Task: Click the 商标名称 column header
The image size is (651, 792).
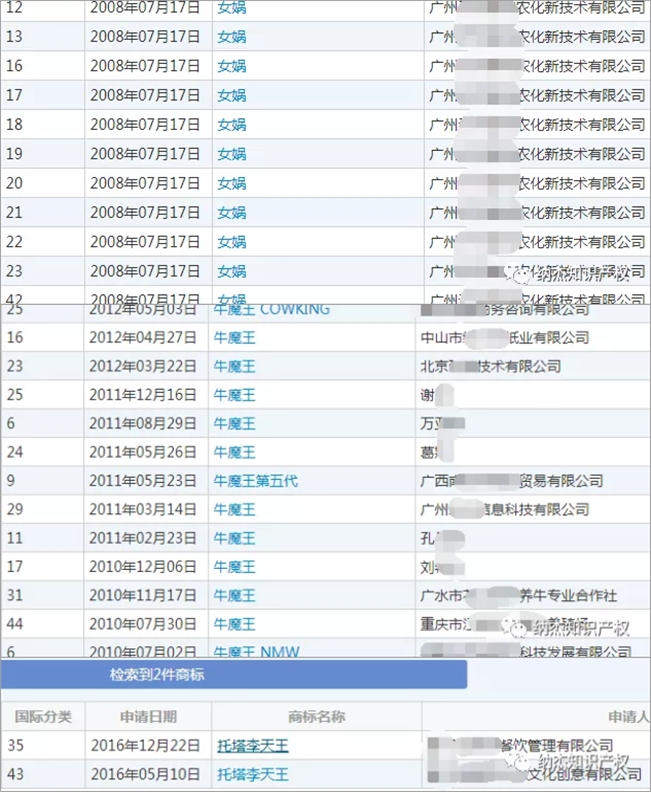Action: [x=317, y=717]
